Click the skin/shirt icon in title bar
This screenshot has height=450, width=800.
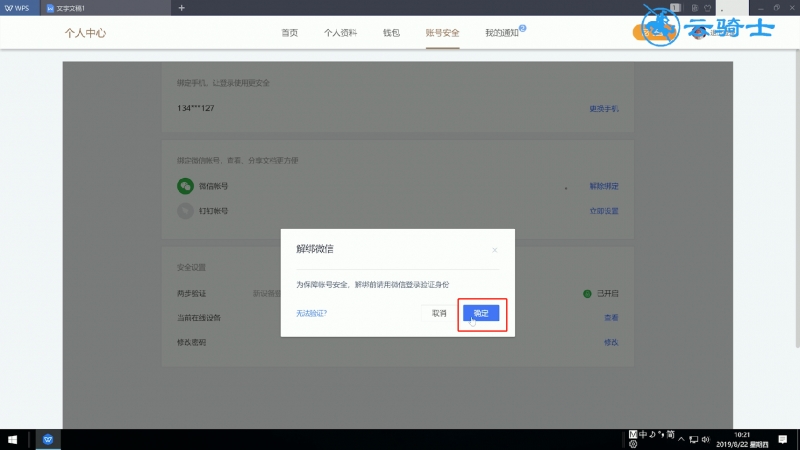point(708,8)
